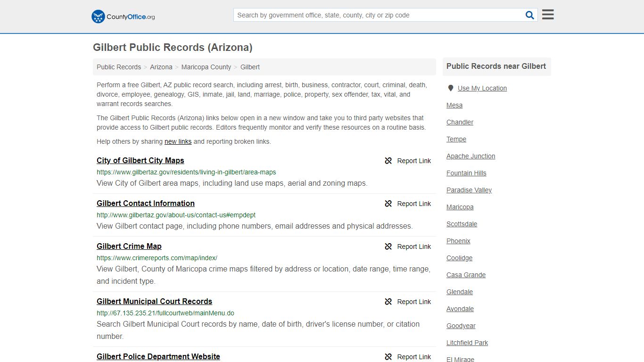This screenshot has width=644, height=362.
Task: Open Gilbert Municipal Court Records link
Action: [155, 301]
